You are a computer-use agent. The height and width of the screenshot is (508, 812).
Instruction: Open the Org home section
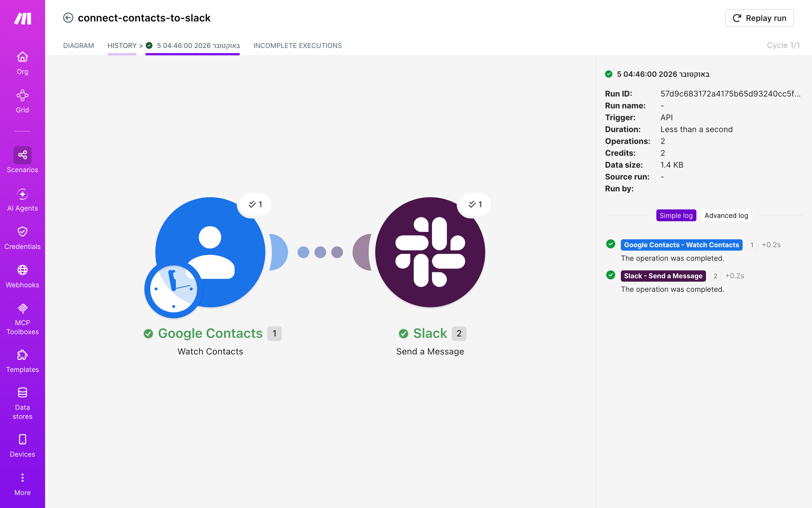(x=23, y=63)
